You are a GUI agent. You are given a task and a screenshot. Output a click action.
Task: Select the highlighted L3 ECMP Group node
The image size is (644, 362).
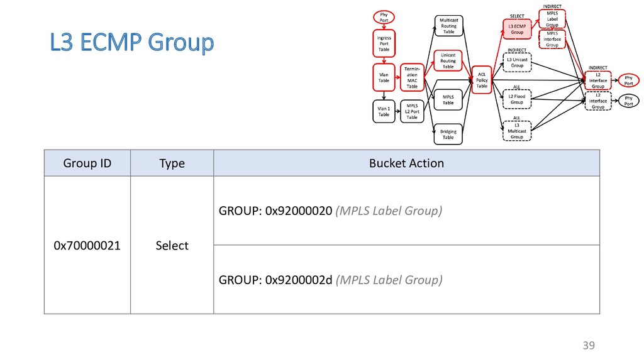[x=516, y=29]
